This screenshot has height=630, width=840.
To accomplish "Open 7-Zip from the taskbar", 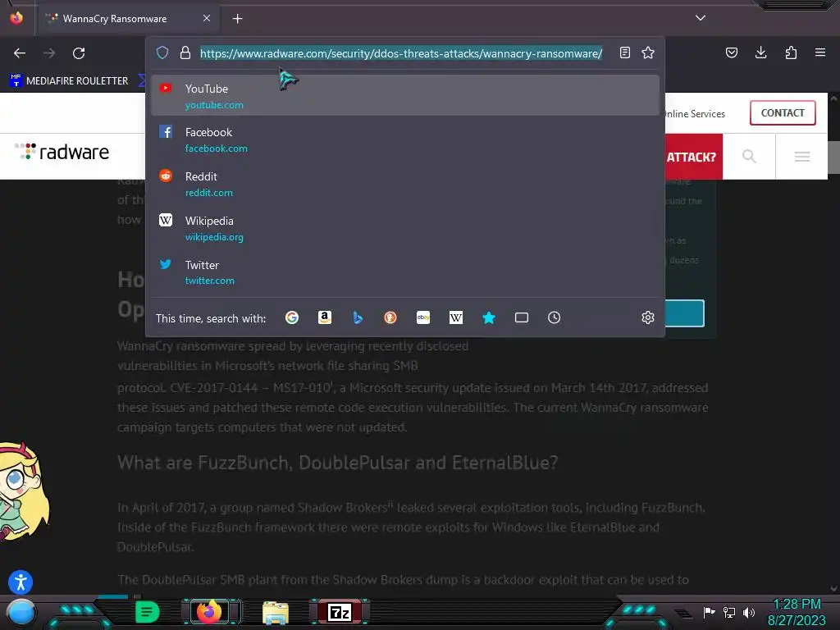I will [339, 612].
